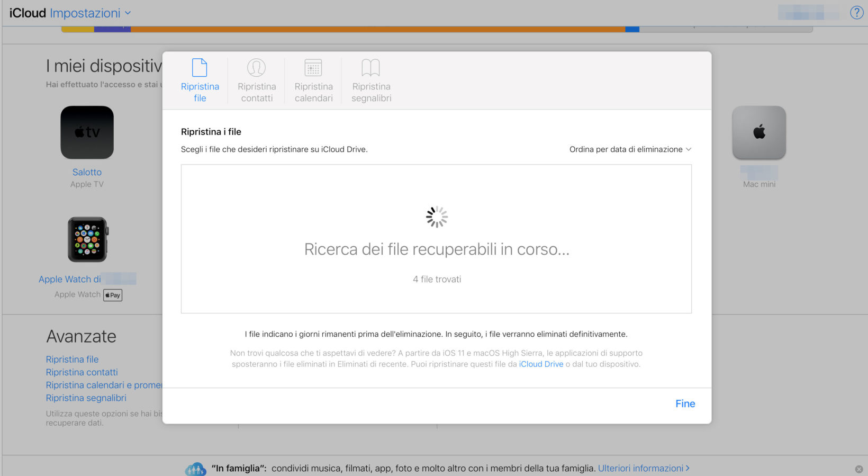Dismiss the In famiglia banner
Image resolution: width=868 pixels, height=476 pixels.
click(859, 469)
